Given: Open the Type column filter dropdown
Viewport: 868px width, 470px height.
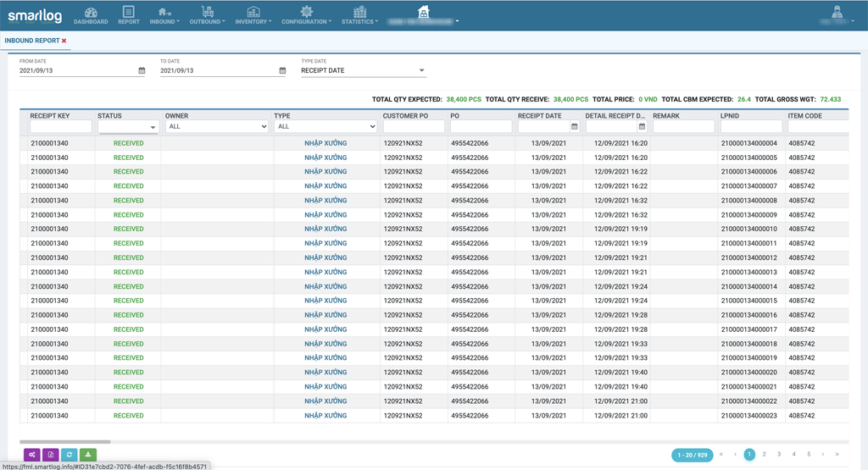Looking at the screenshot, I should click(325, 126).
